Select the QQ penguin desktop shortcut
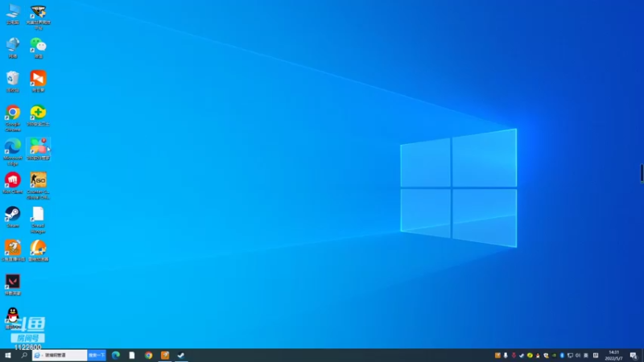 (x=13, y=319)
